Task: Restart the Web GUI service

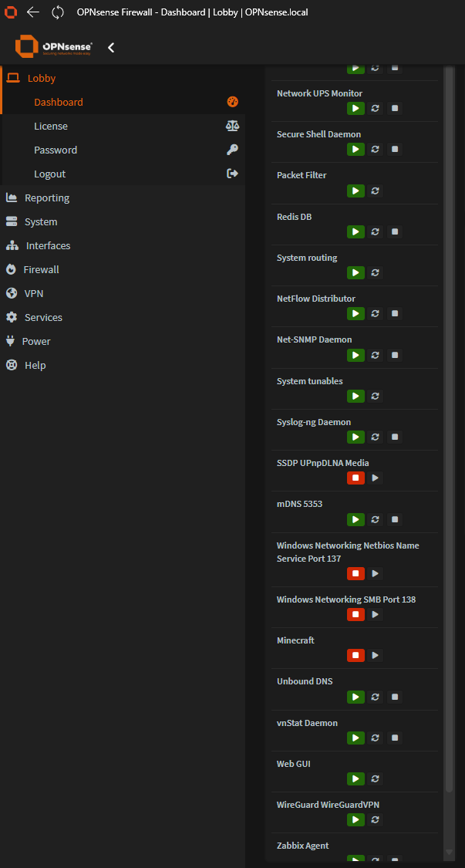Action: coord(375,778)
